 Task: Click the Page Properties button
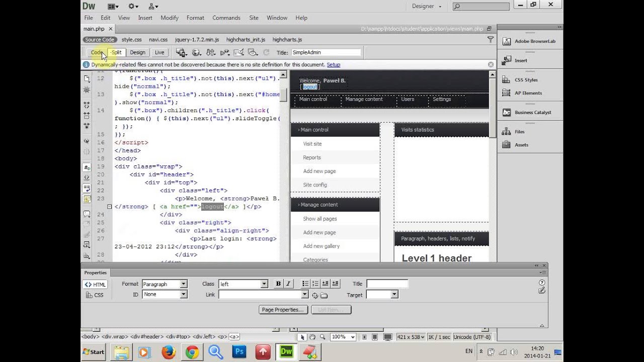[283, 310]
